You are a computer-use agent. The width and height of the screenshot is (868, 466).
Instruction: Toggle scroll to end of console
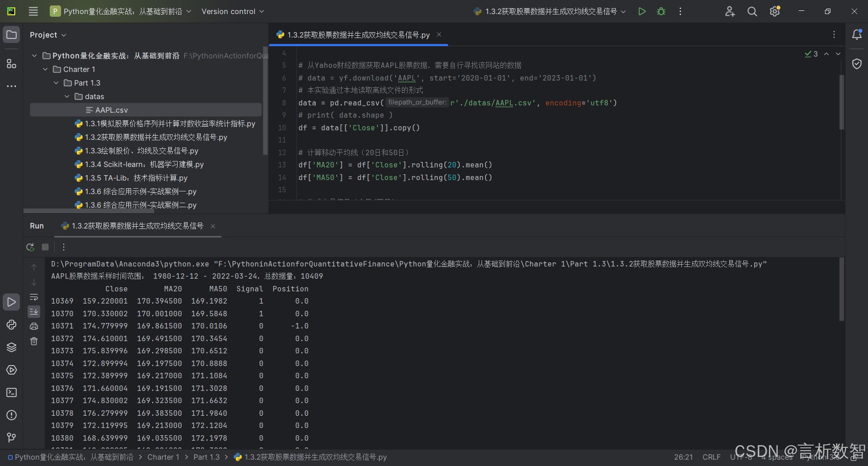(x=34, y=312)
